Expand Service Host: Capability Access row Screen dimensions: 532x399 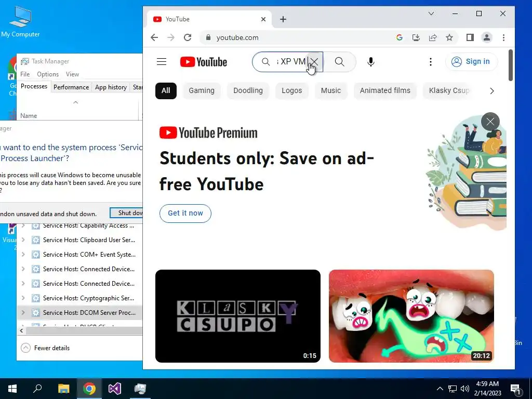click(x=23, y=225)
